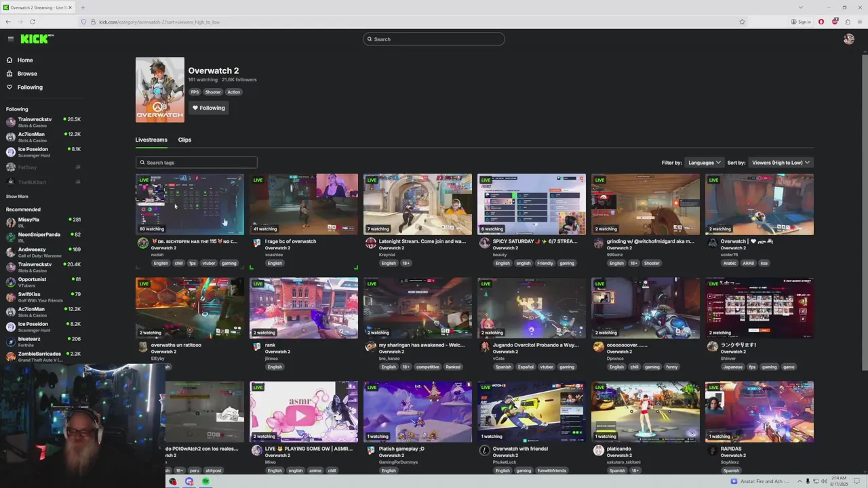
Task: Click the Kick search field
Action: point(434,39)
